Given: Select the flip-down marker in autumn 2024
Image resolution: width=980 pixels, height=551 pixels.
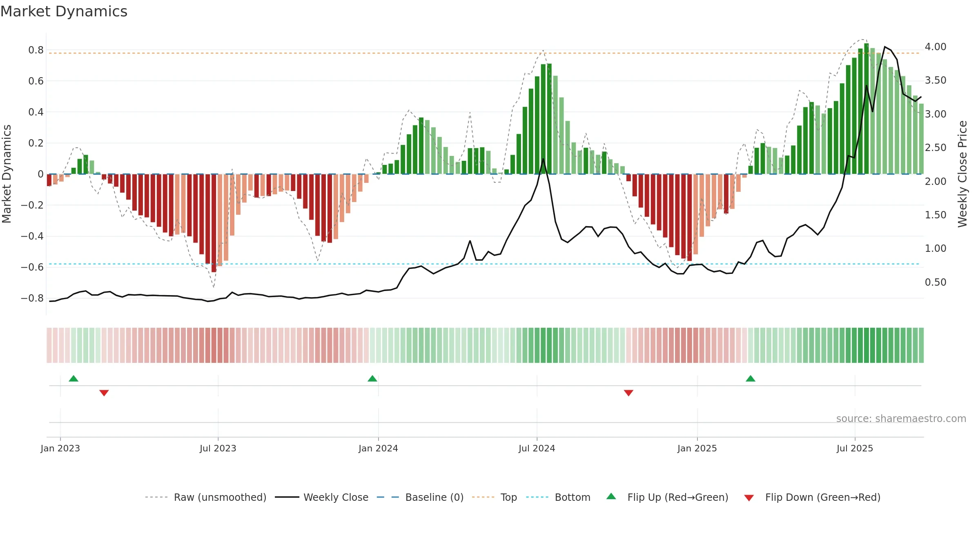Looking at the screenshot, I should [x=629, y=393].
